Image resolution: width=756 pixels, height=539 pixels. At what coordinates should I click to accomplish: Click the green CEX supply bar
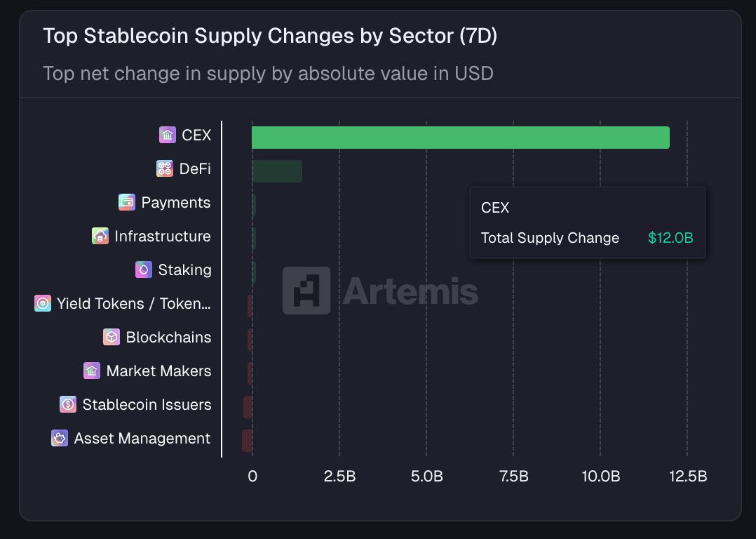[x=460, y=138]
